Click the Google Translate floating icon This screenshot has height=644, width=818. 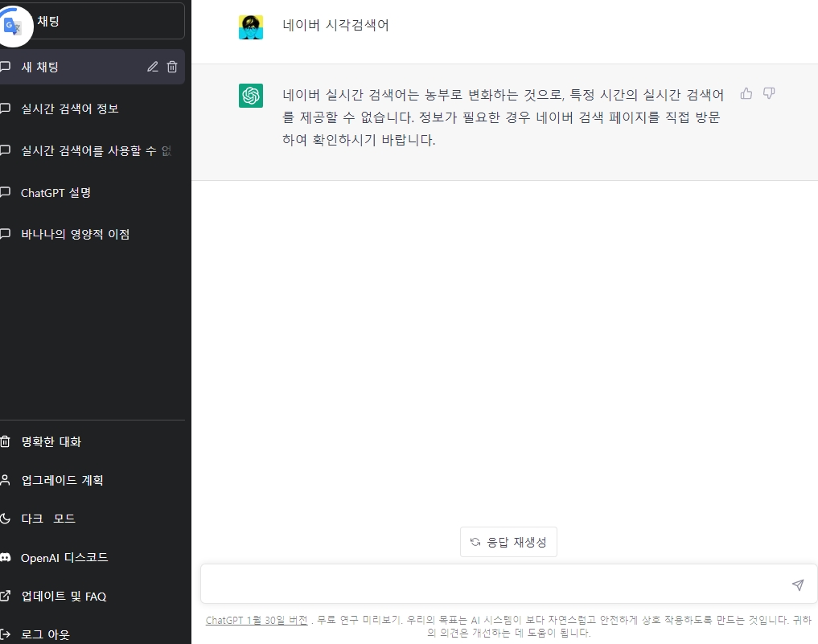13,26
